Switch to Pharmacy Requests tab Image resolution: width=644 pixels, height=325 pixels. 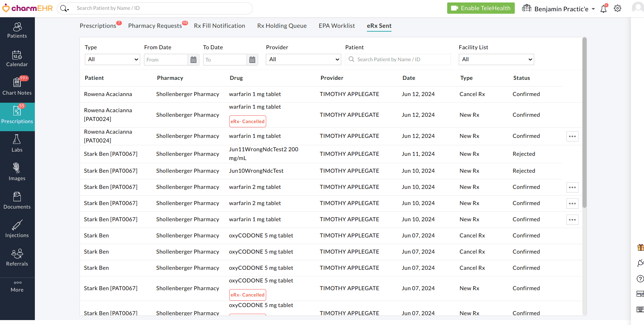tap(155, 26)
